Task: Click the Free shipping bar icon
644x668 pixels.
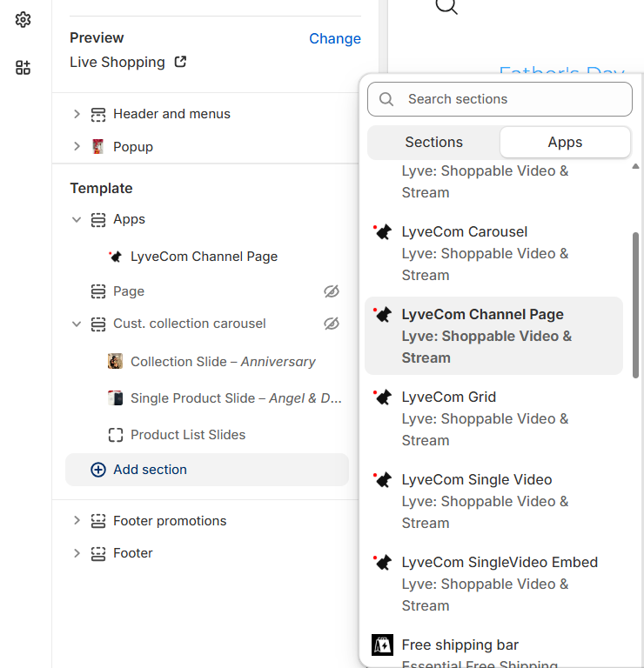Action: [382, 645]
